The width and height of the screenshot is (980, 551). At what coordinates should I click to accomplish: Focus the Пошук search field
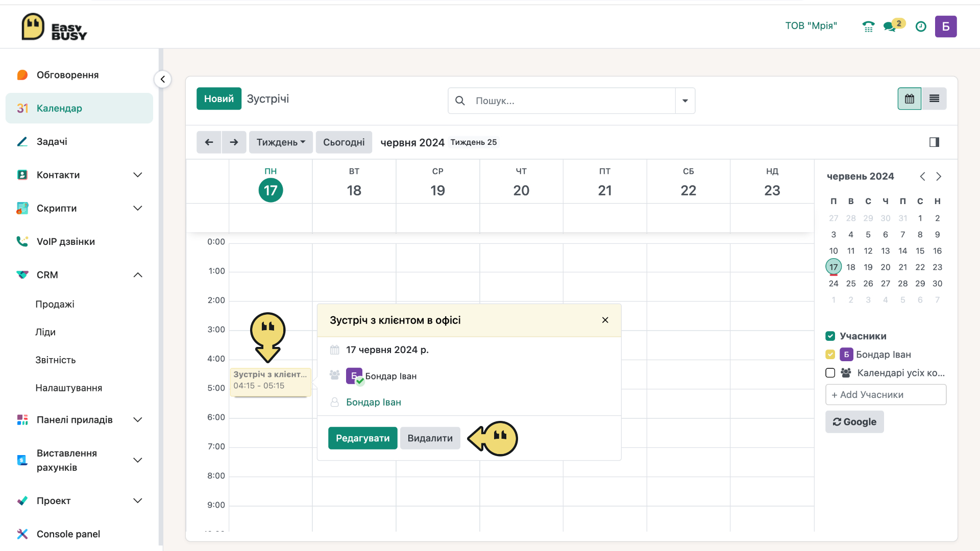click(x=572, y=101)
